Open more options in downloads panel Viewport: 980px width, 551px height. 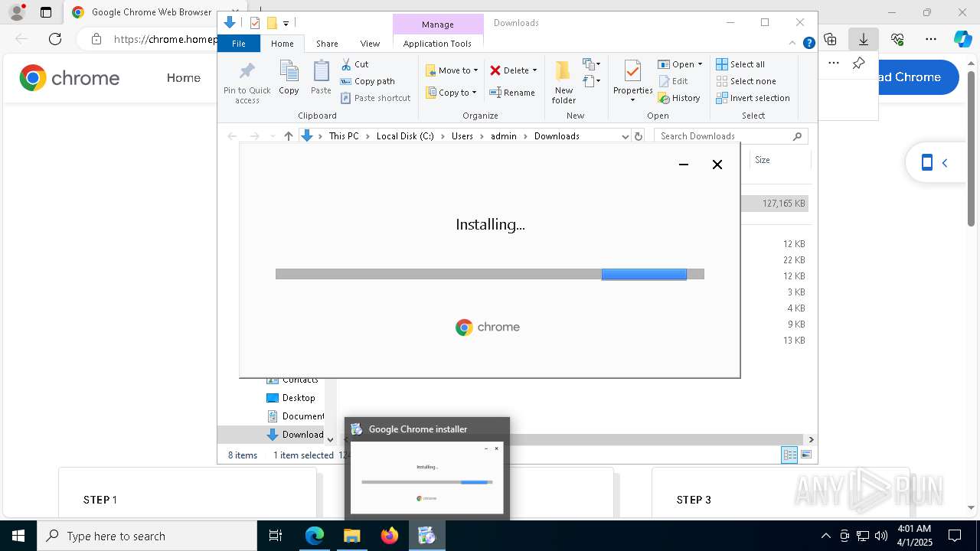[834, 64]
